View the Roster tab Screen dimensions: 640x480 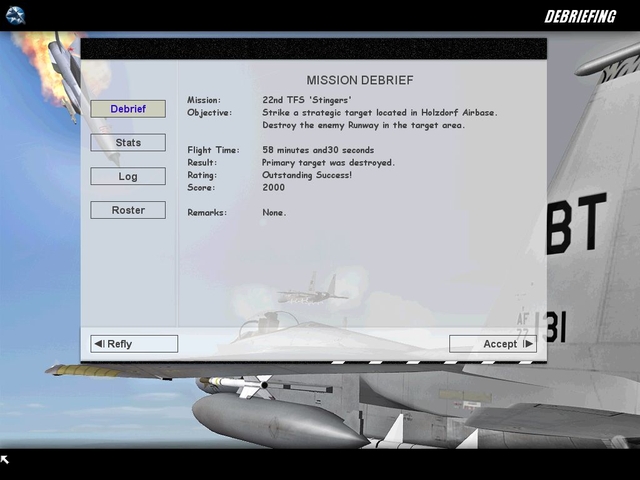point(128,210)
